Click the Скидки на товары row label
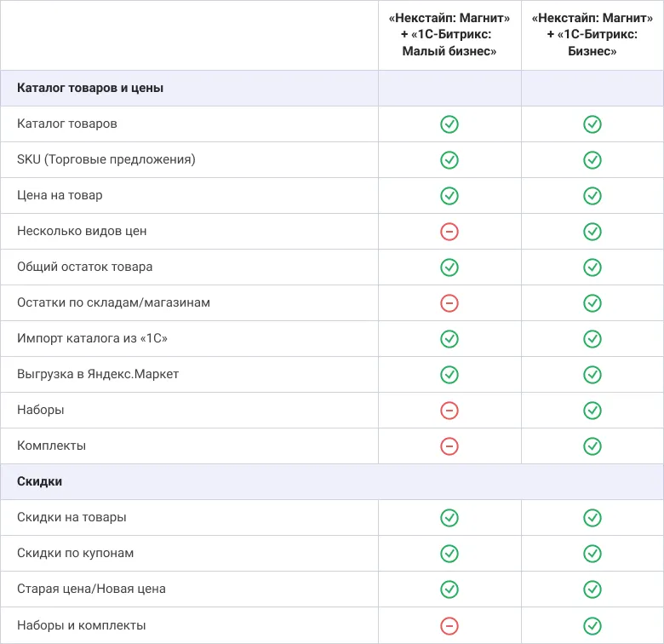This screenshot has height=644, width=664. coord(72,517)
